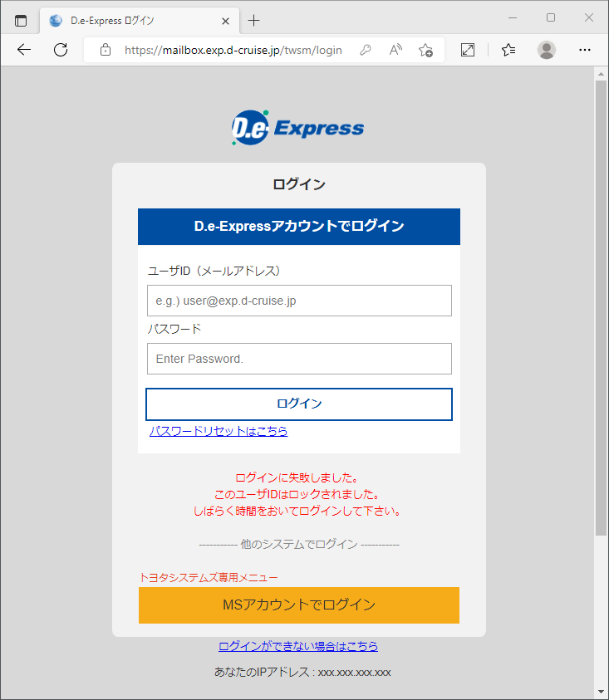Click the site lock icon in address bar

(106, 50)
